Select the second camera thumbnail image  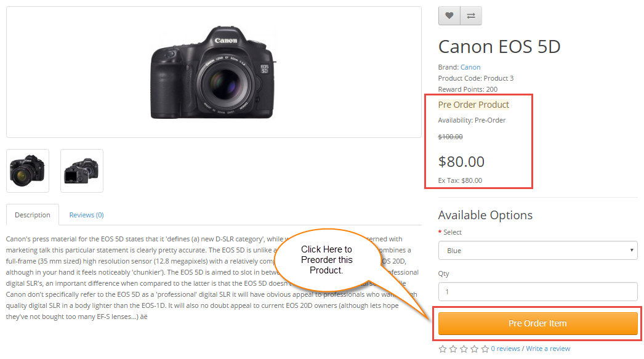pos(82,171)
